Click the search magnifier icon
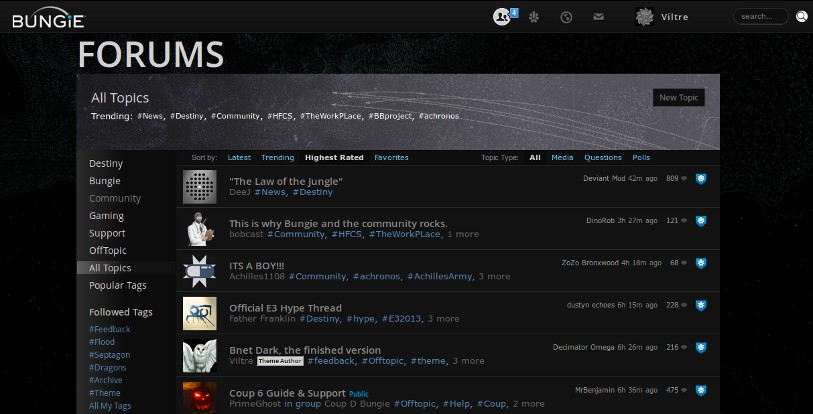This screenshot has width=813, height=414. [x=801, y=17]
